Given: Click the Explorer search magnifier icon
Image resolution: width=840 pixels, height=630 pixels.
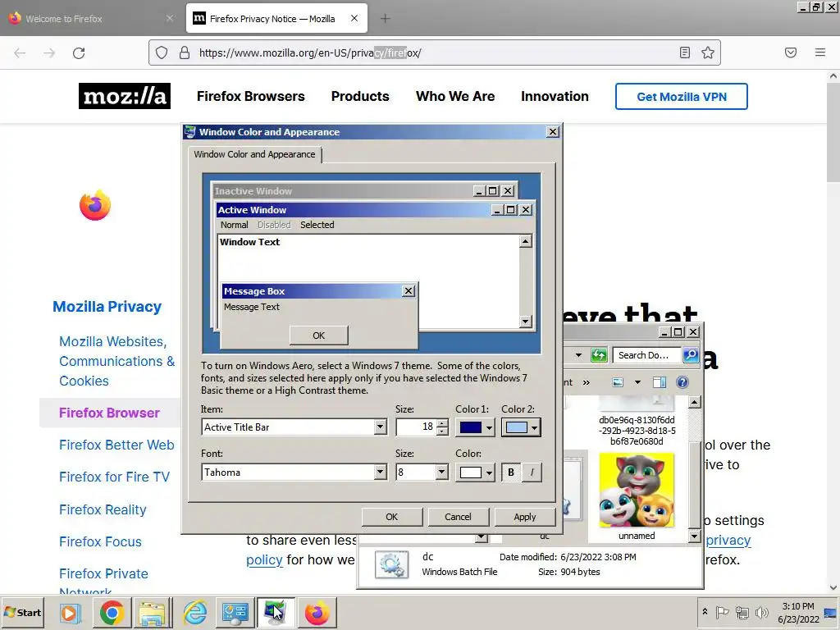Looking at the screenshot, I should (691, 354).
